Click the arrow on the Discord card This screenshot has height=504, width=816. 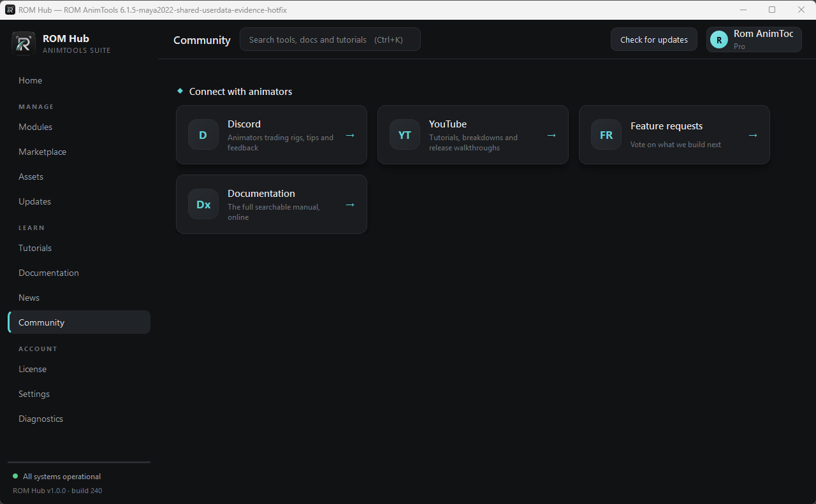[x=350, y=135]
